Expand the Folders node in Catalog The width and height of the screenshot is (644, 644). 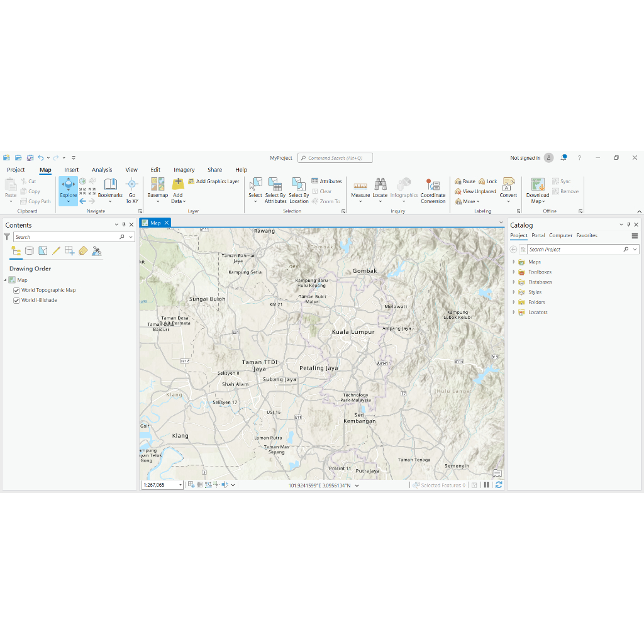(514, 303)
